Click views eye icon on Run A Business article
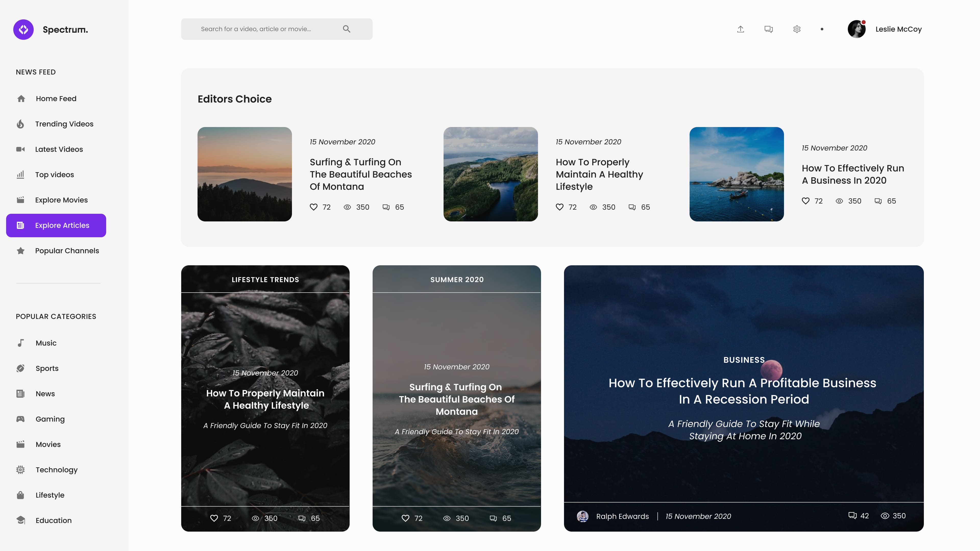This screenshot has width=980, height=551. click(x=839, y=201)
